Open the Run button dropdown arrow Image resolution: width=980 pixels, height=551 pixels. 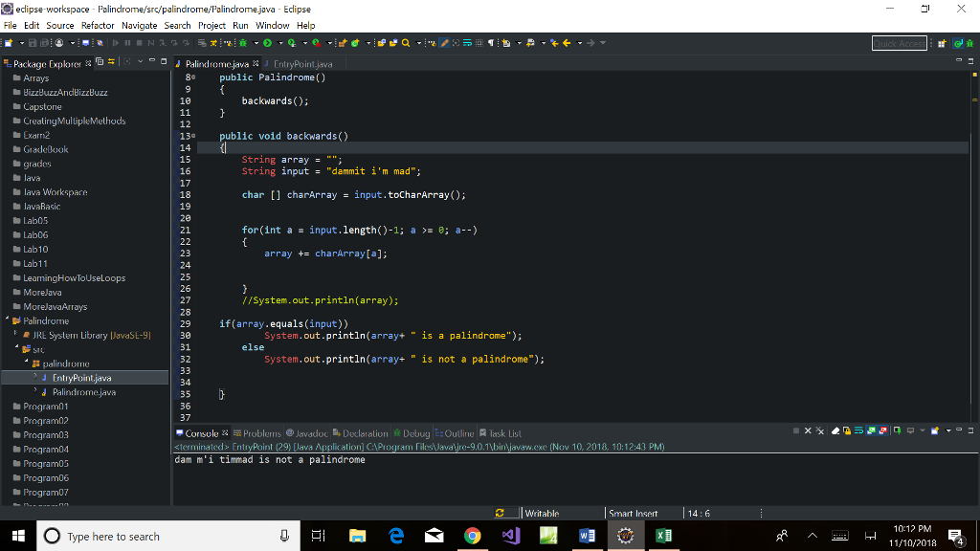coord(279,43)
